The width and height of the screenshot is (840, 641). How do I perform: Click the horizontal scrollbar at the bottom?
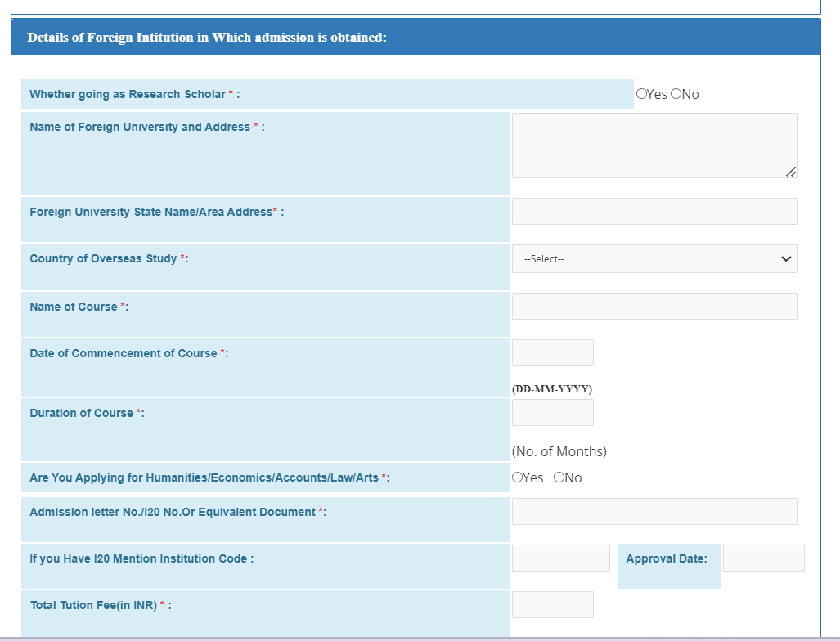pos(409,637)
